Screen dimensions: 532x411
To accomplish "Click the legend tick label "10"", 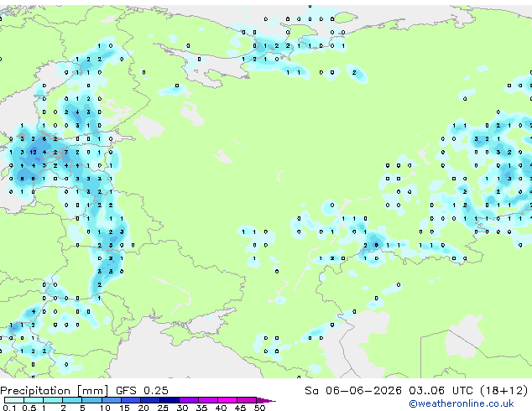I will (x=105, y=408).
